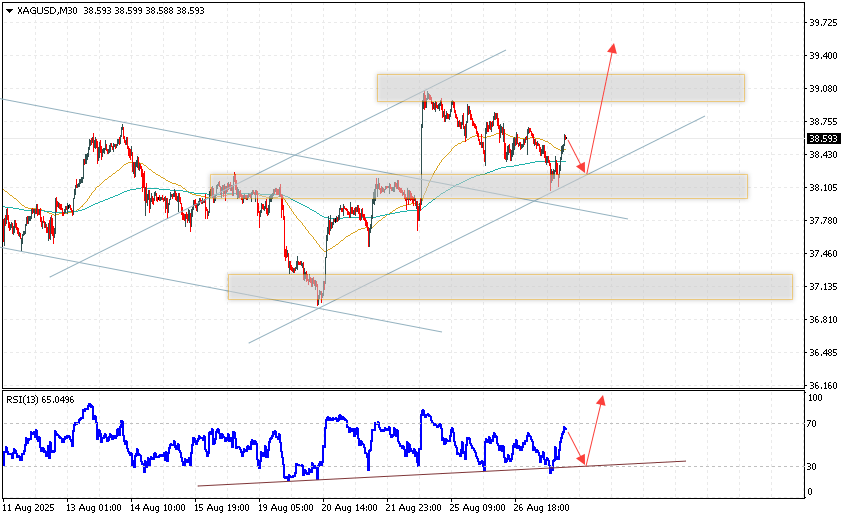The height and width of the screenshot is (519, 845).
Task: Click the RSI(13) 65.0496 indicator label
Action: (x=40, y=400)
